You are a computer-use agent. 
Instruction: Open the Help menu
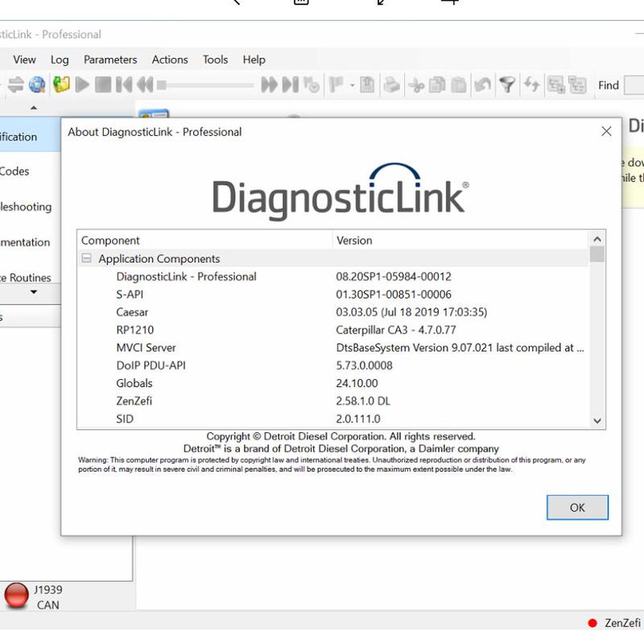click(x=254, y=60)
